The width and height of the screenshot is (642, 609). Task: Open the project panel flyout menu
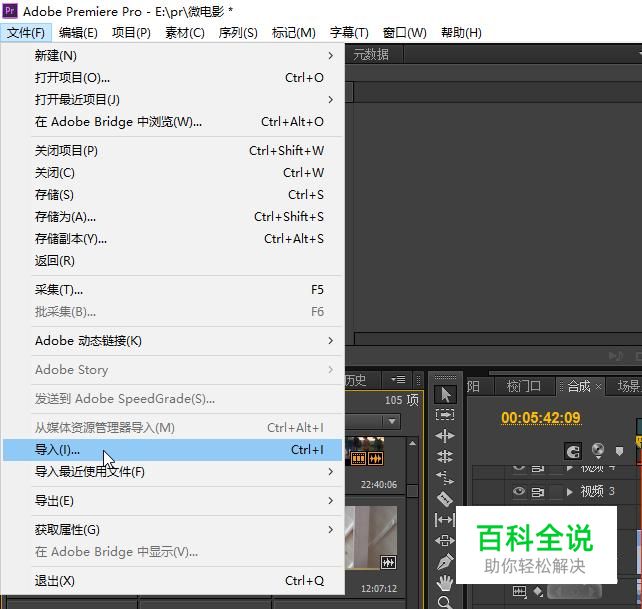(x=398, y=380)
